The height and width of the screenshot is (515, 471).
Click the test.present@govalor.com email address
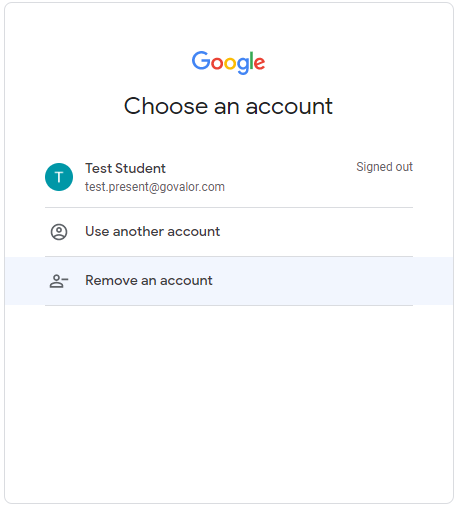pos(155,187)
